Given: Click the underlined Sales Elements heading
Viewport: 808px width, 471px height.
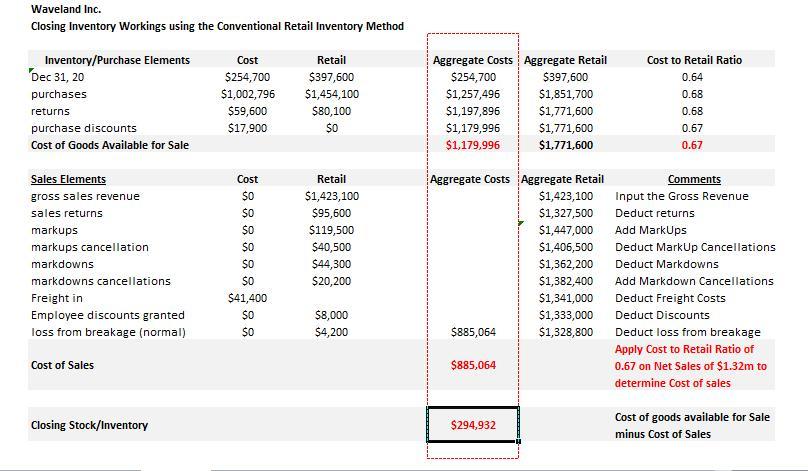Looking at the screenshot, I should [68, 179].
